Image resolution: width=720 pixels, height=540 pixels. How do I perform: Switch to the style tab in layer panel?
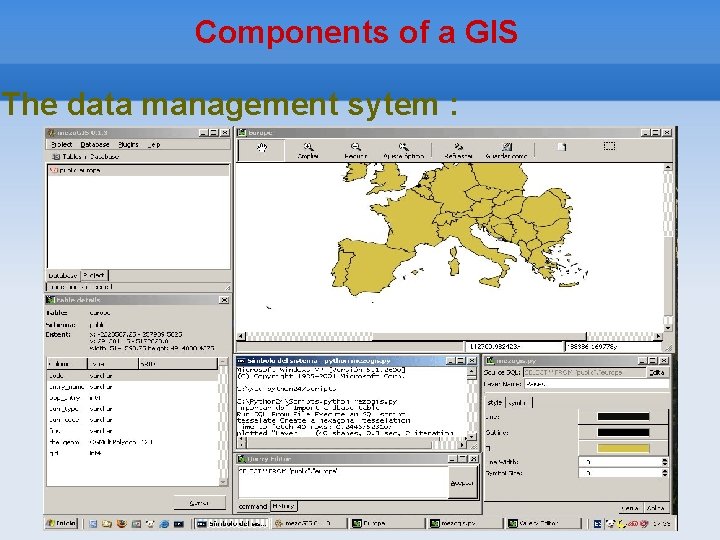point(495,402)
